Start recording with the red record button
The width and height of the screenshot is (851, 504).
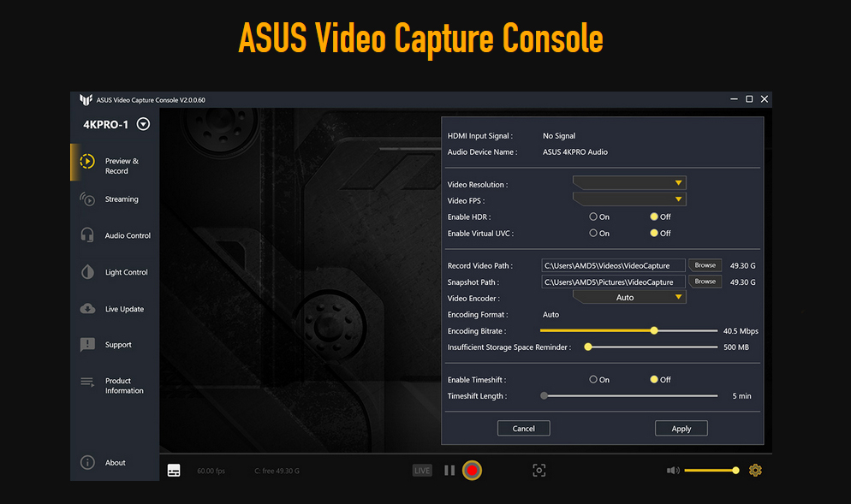click(473, 471)
